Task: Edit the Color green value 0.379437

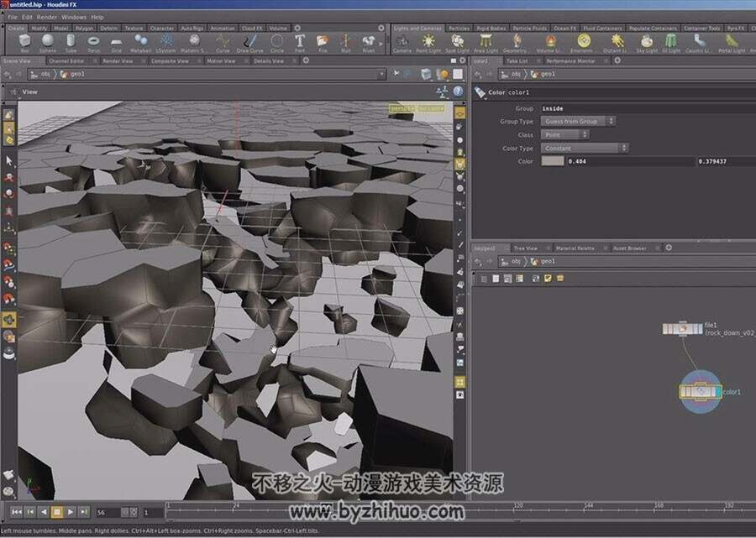Action: coord(727,161)
